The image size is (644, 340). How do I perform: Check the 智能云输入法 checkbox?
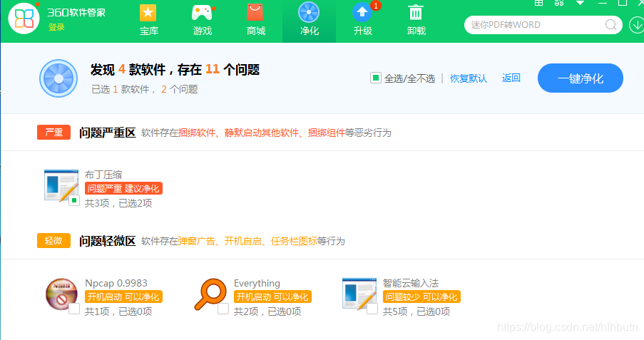click(x=372, y=309)
